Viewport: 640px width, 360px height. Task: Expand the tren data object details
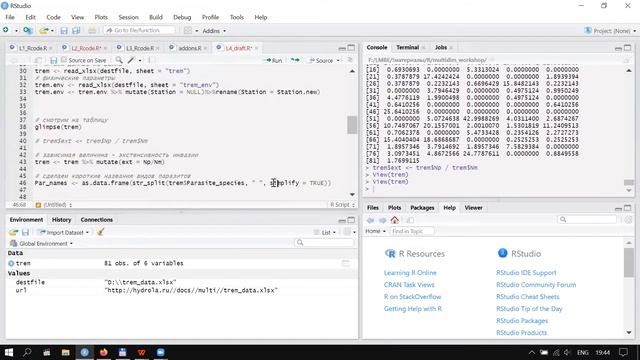[11, 264]
